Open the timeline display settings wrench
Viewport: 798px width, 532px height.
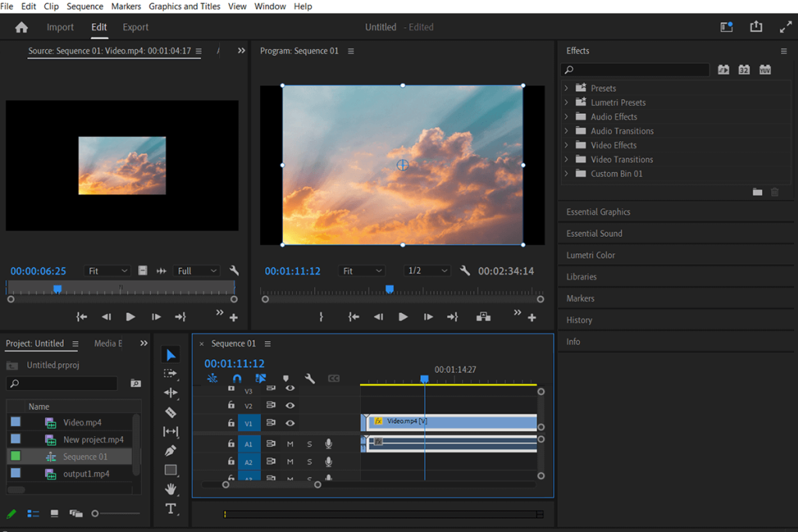tap(309, 379)
